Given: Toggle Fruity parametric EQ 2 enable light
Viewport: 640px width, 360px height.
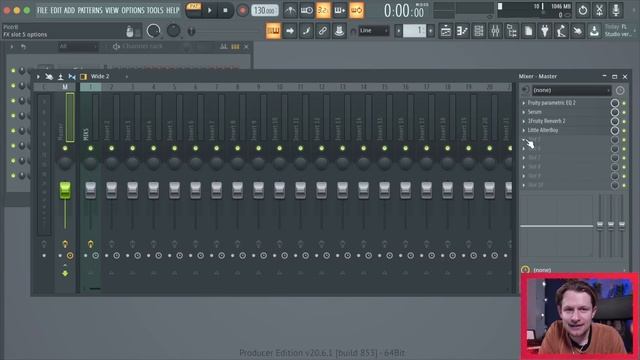Looking at the screenshot, I should [x=624, y=103].
